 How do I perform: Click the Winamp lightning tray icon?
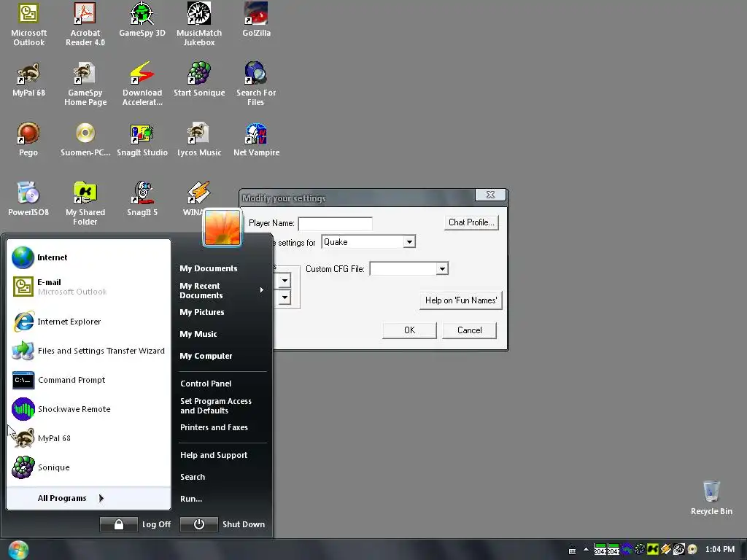point(665,550)
